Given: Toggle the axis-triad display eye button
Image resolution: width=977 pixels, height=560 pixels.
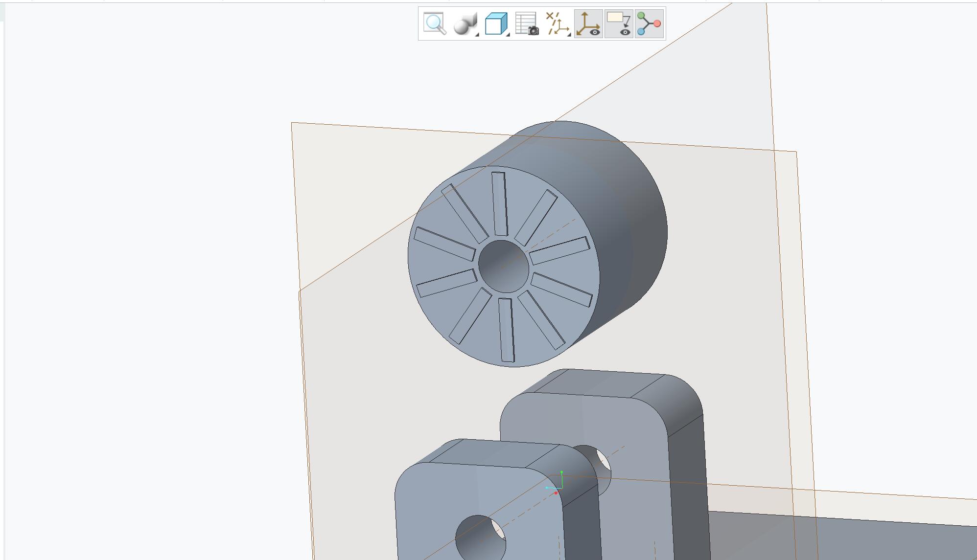Looking at the screenshot, I should pos(588,24).
